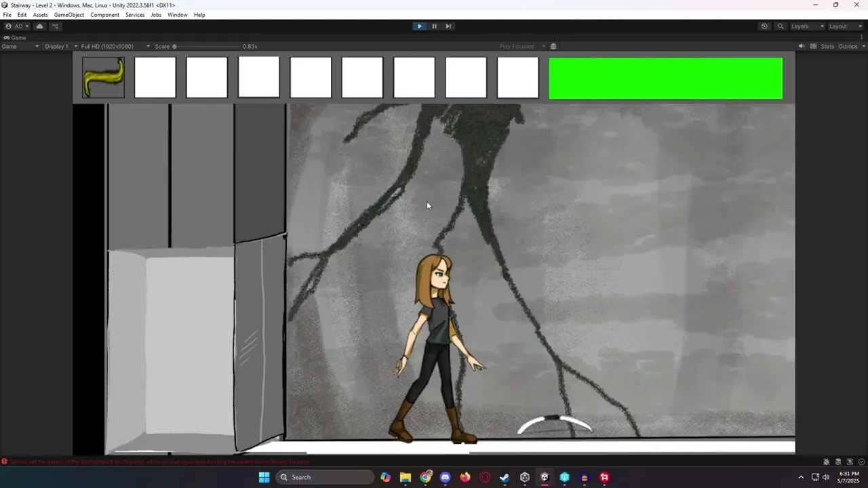Screen dimensions: 868x488
Task: Click the Step frame button
Action: (448, 26)
